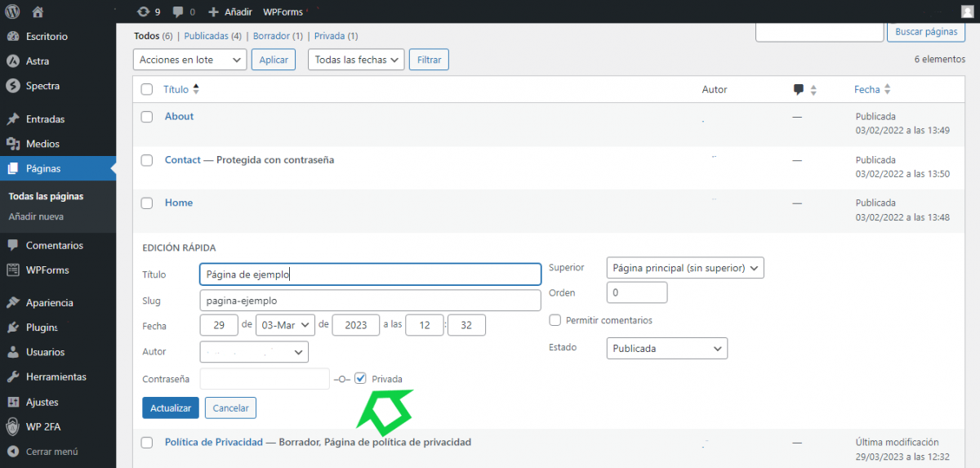
Task: Open the Estado dropdown set to Publicada
Action: [x=666, y=349]
